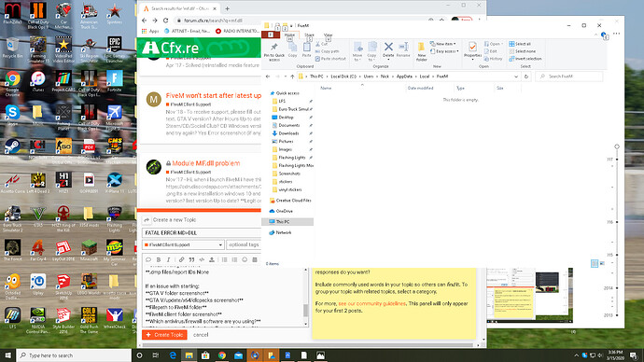Click the Back arrow in File Explorer
644x362 pixels.
point(268,77)
